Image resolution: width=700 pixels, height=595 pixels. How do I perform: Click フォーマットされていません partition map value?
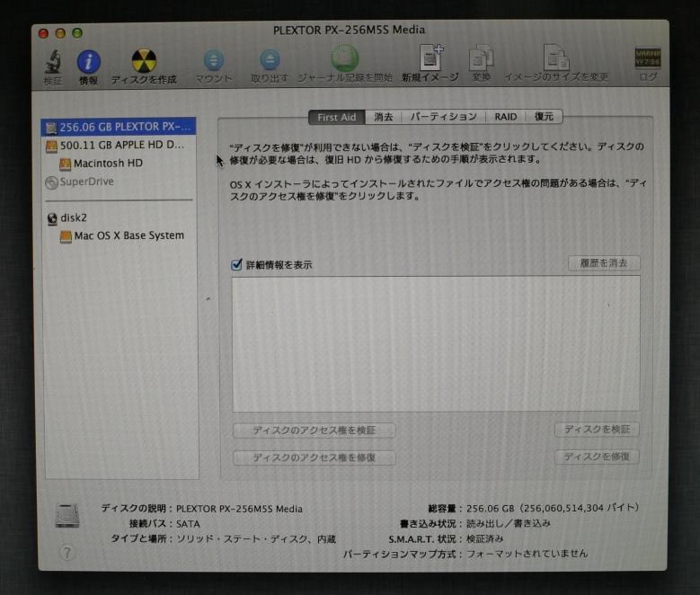[527, 555]
